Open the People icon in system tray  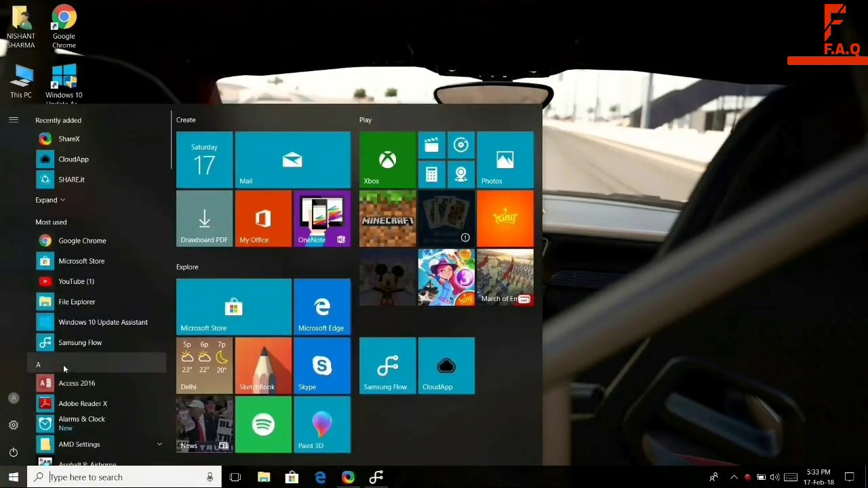click(x=713, y=477)
